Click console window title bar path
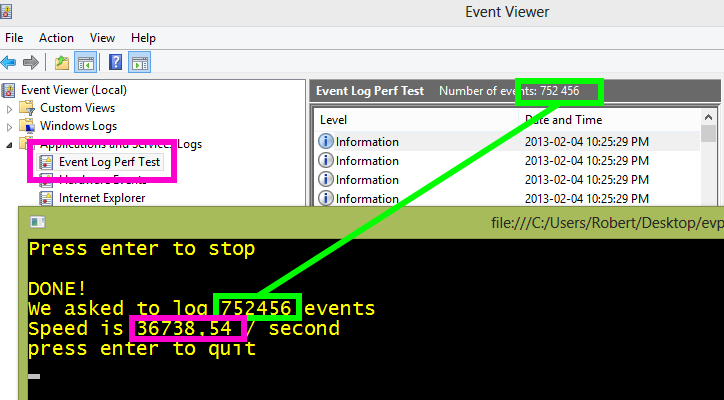This screenshot has height=400, width=724. click(607, 223)
